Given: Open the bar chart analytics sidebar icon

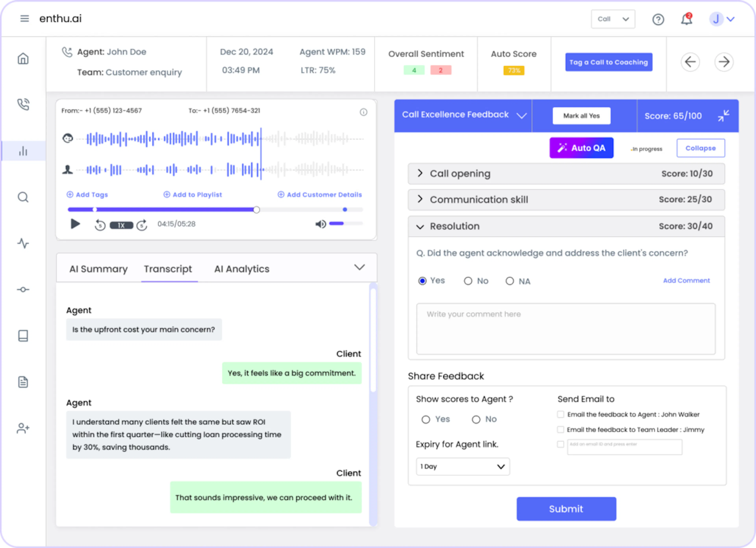Looking at the screenshot, I should point(23,151).
